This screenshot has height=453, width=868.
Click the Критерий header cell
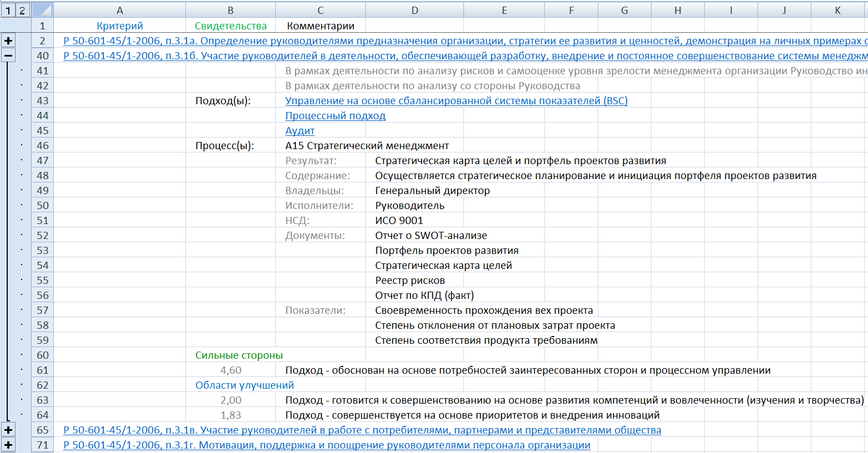(x=119, y=26)
